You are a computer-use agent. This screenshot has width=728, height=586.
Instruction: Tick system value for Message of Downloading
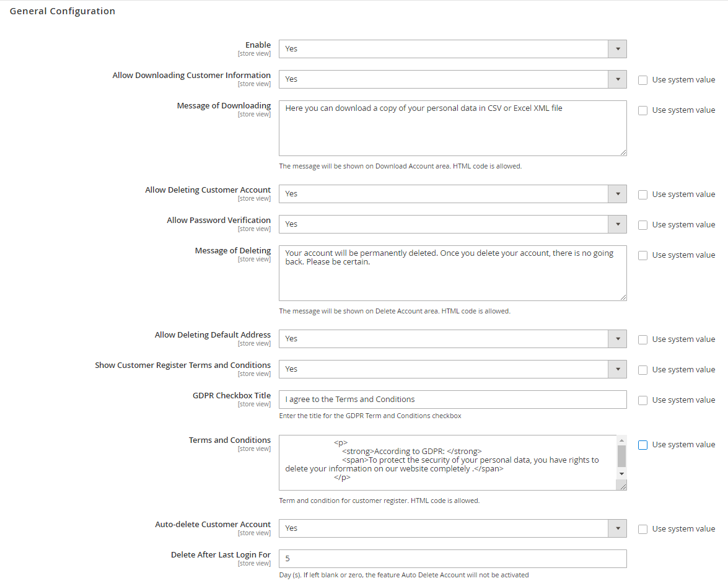tap(643, 110)
